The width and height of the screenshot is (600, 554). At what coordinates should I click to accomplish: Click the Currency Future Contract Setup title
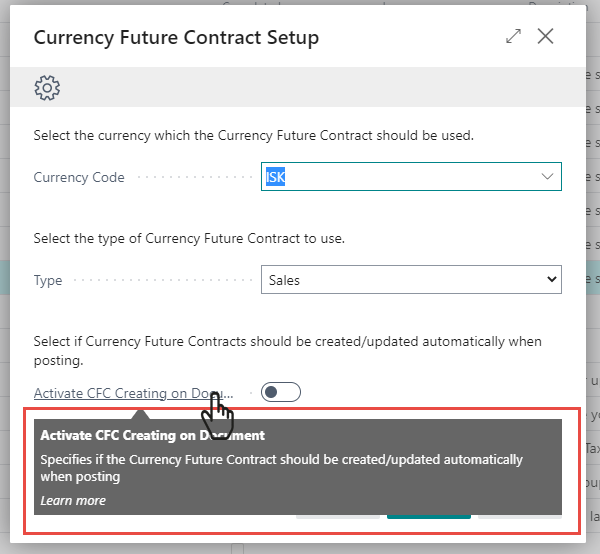pos(176,38)
